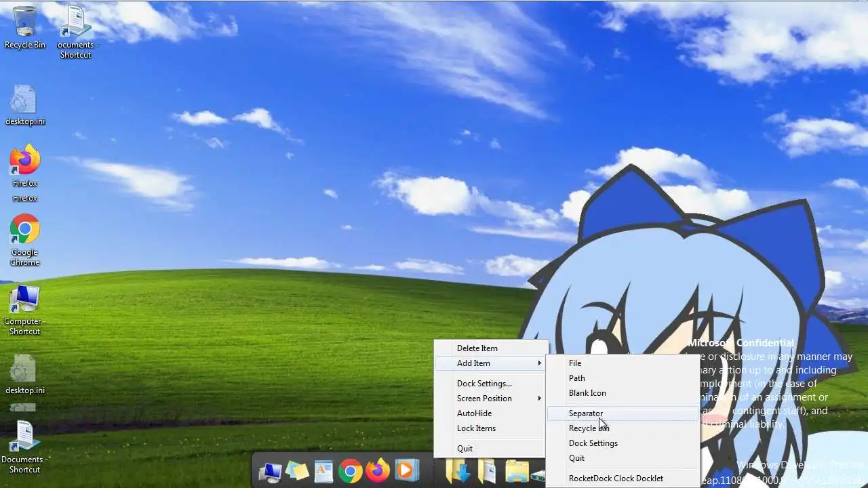Add Dock Settings item from the submenu
The image size is (868, 488).
623,443
